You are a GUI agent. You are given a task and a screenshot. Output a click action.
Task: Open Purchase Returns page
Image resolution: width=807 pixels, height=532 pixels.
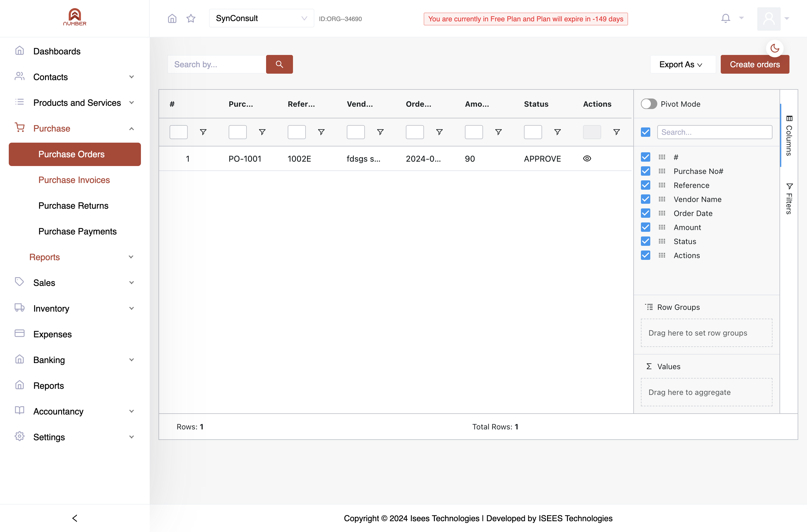73,205
